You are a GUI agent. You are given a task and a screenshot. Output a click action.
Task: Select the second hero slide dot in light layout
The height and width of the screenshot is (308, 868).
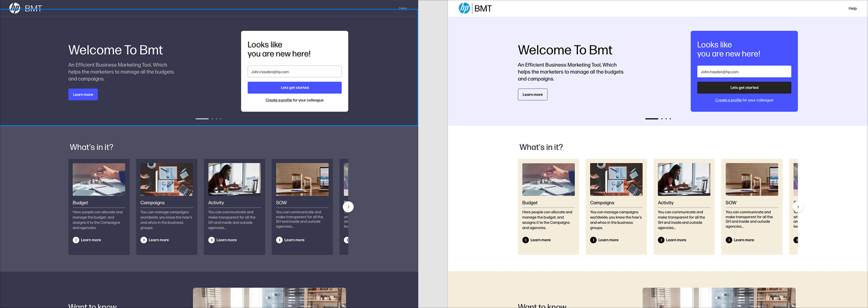[x=662, y=119]
